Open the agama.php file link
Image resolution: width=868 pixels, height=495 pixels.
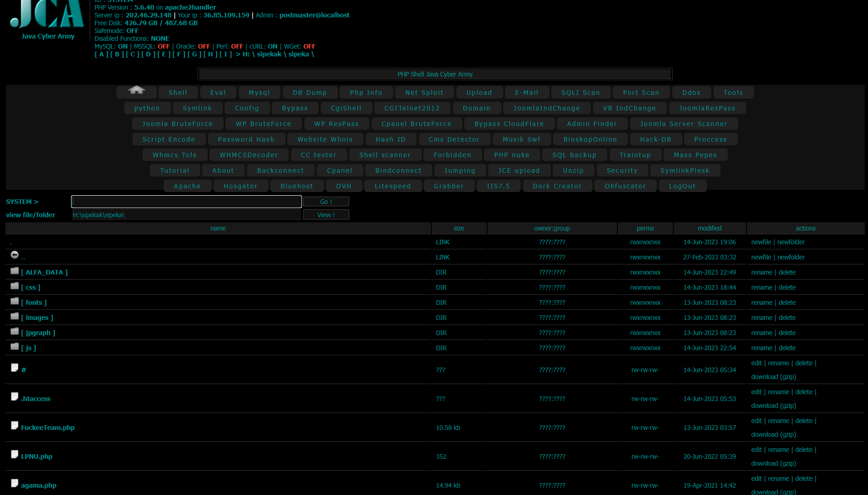(x=38, y=485)
